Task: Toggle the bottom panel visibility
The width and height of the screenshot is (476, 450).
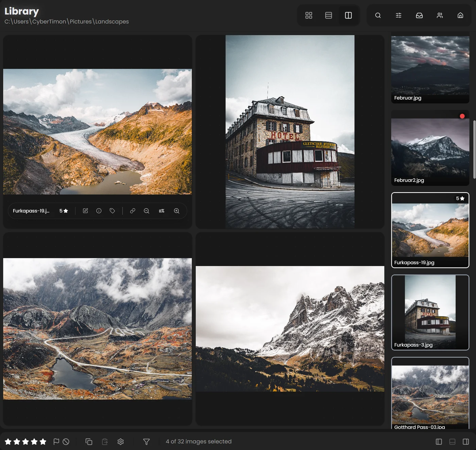Action: click(x=452, y=442)
